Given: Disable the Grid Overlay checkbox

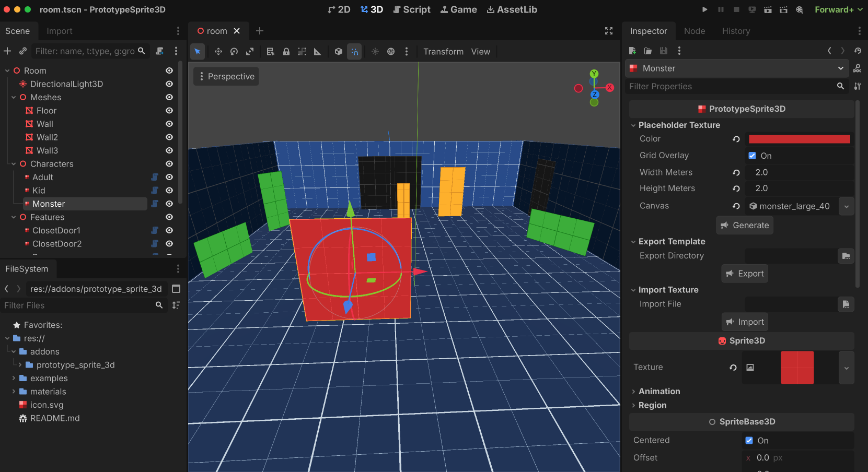Looking at the screenshot, I should tap(753, 155).
